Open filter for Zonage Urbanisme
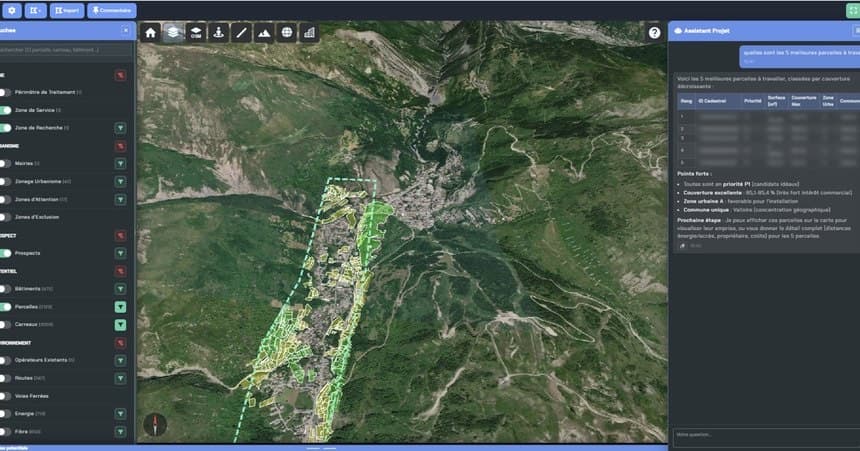Image resolution: width=860 pixels, height=451 pixels. click(120, 182)
